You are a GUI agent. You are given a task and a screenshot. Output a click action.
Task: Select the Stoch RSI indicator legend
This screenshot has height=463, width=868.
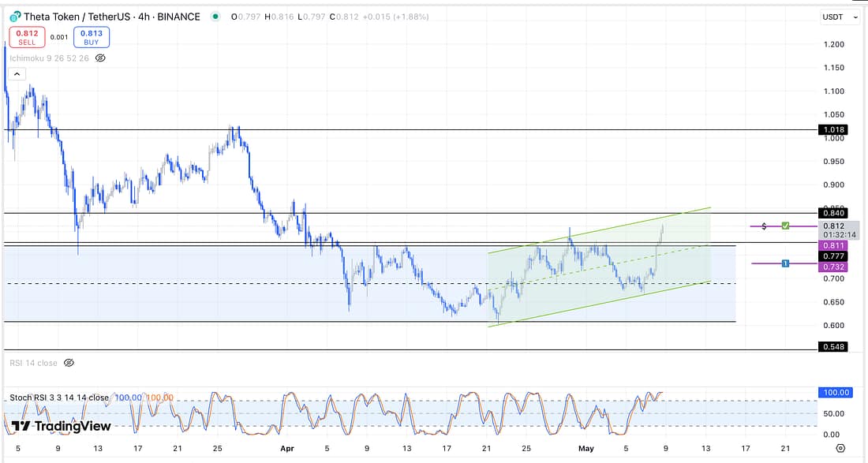(59, 398)
